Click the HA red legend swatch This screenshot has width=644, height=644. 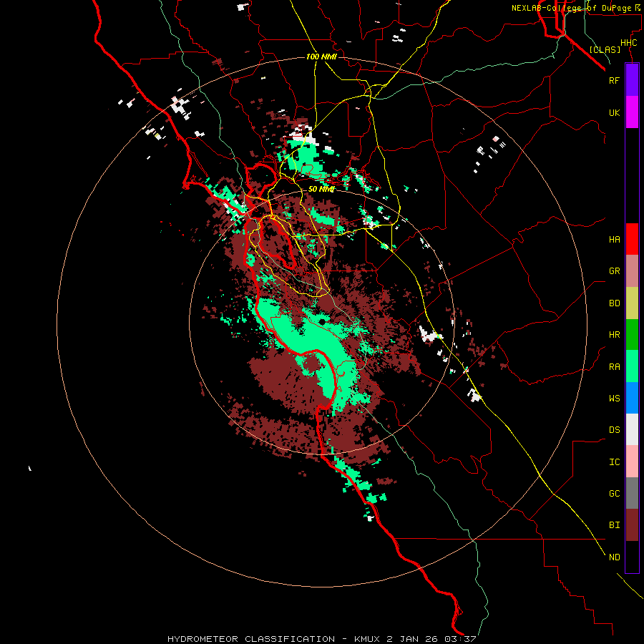click(632, 239)
